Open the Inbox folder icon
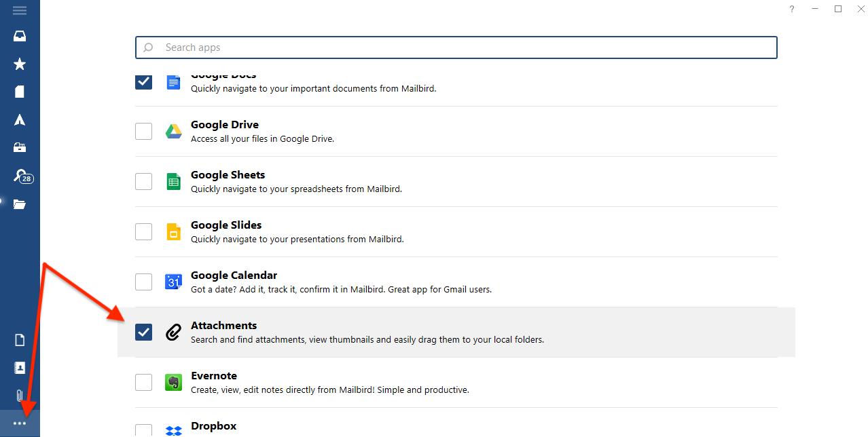The height and width of the screenshot is (437, 868). pyautogui.click(x=20, y=36)
